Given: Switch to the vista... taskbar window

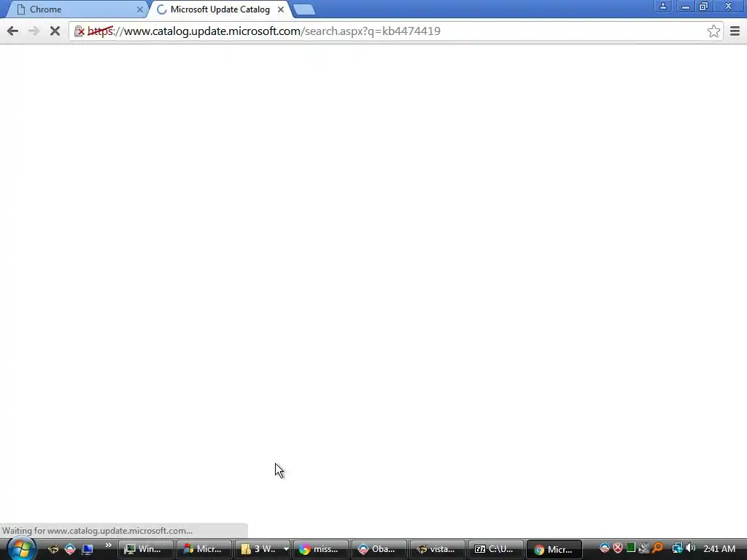Looking at the screenshot, I should (x=438, y=549).
